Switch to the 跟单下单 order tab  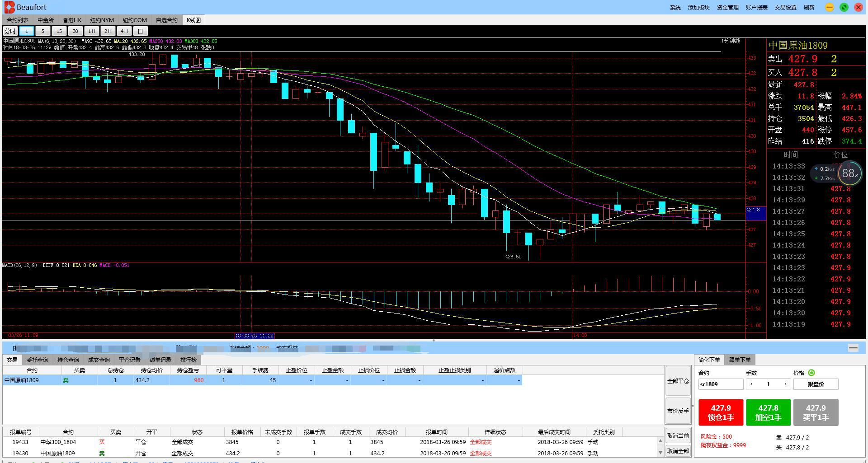click(740, 360)
